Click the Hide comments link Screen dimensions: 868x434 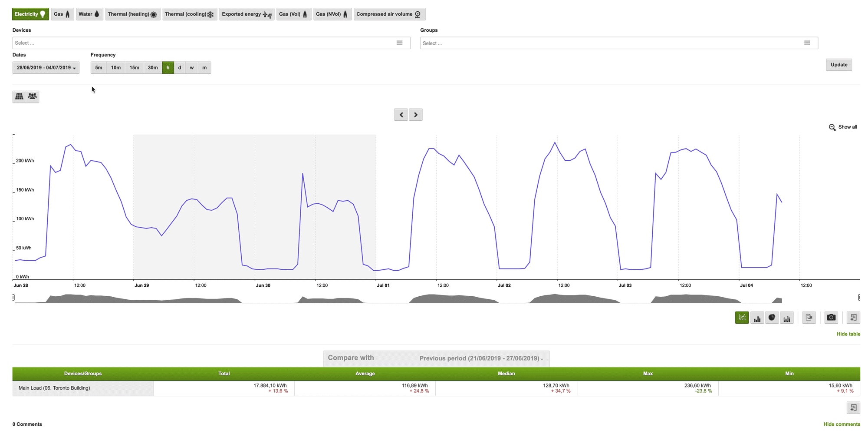point(842,424)
